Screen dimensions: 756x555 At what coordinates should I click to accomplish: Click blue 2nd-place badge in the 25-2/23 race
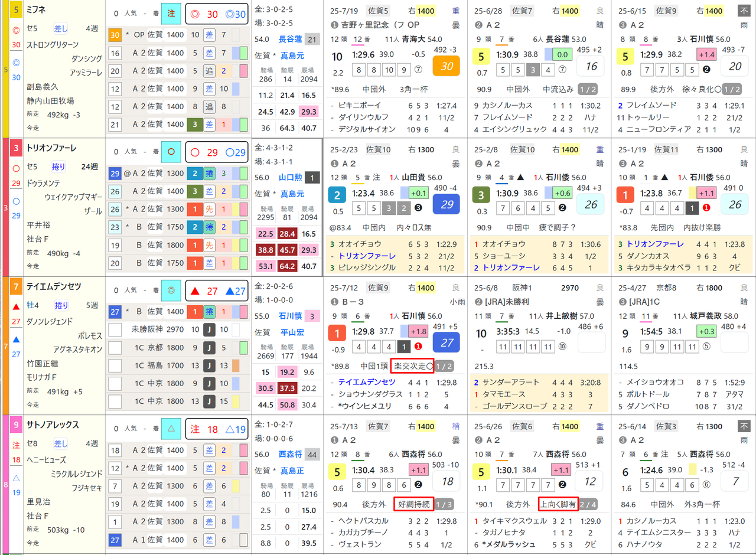tap(337, 195)
